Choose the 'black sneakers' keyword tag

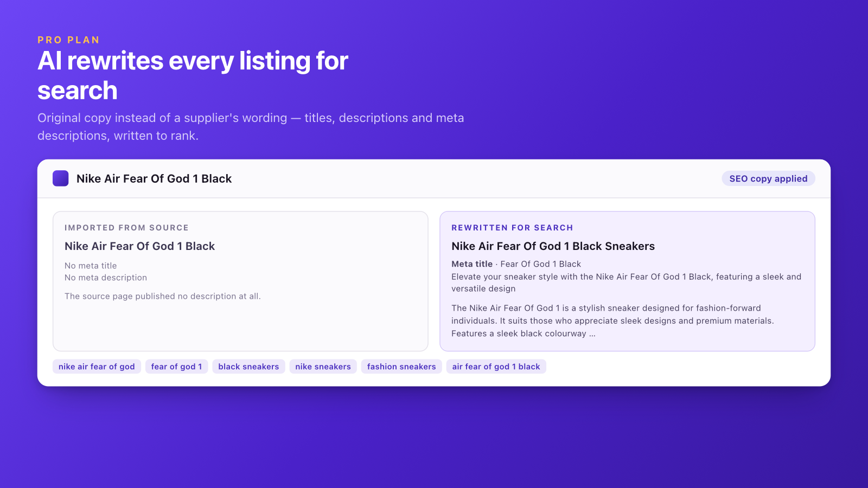point(248,367)
